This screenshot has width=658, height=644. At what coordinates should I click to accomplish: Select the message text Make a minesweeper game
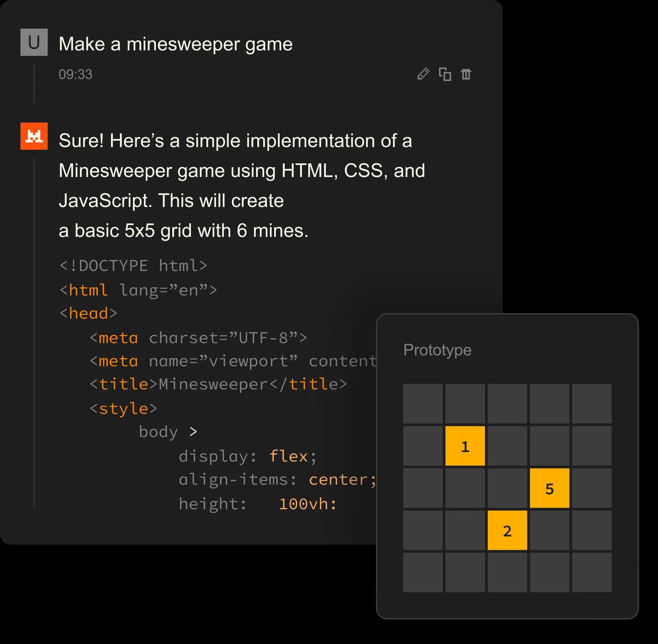click(x=176, y=44)
